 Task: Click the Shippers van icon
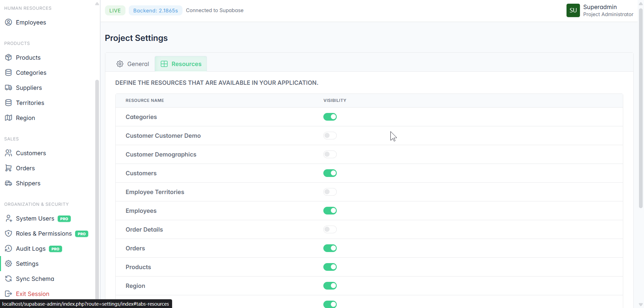coord(8,183)
